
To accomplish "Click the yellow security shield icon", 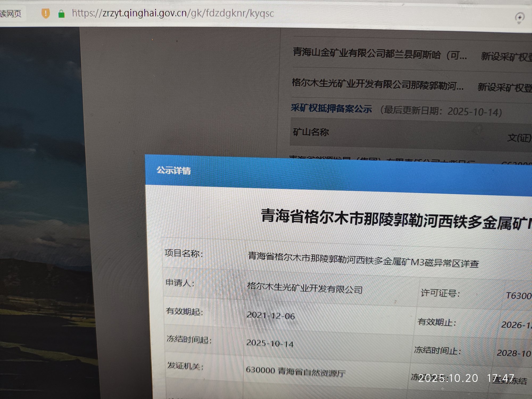I will tap(45, 13).
